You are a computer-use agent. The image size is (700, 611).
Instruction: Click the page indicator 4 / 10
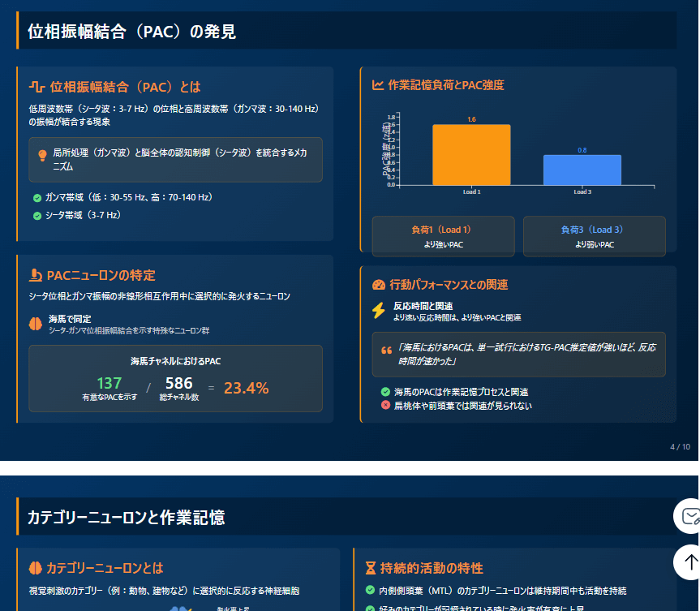(x=680, y=446)
